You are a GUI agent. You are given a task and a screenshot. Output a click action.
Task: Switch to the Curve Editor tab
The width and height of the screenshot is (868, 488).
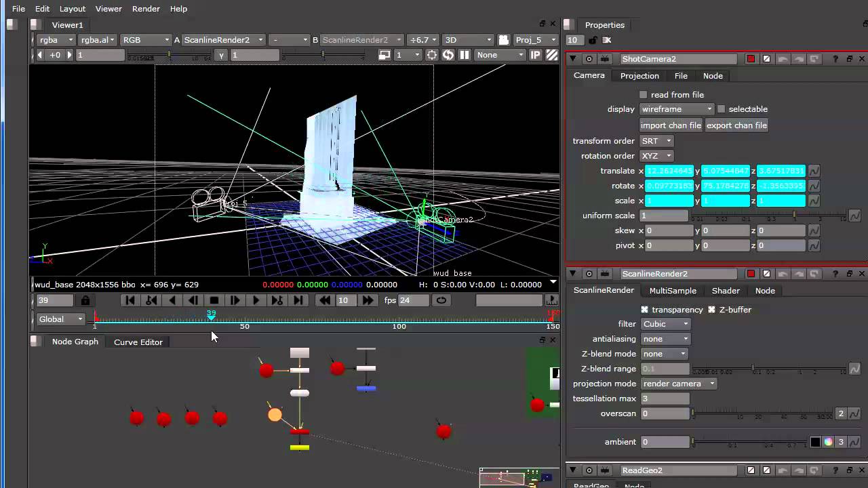coord(138,342)
